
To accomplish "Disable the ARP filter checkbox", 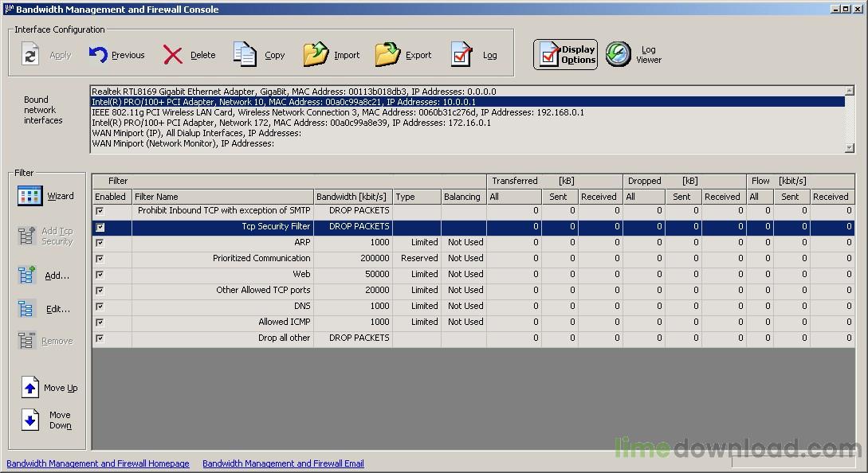I will click(100, 242).
